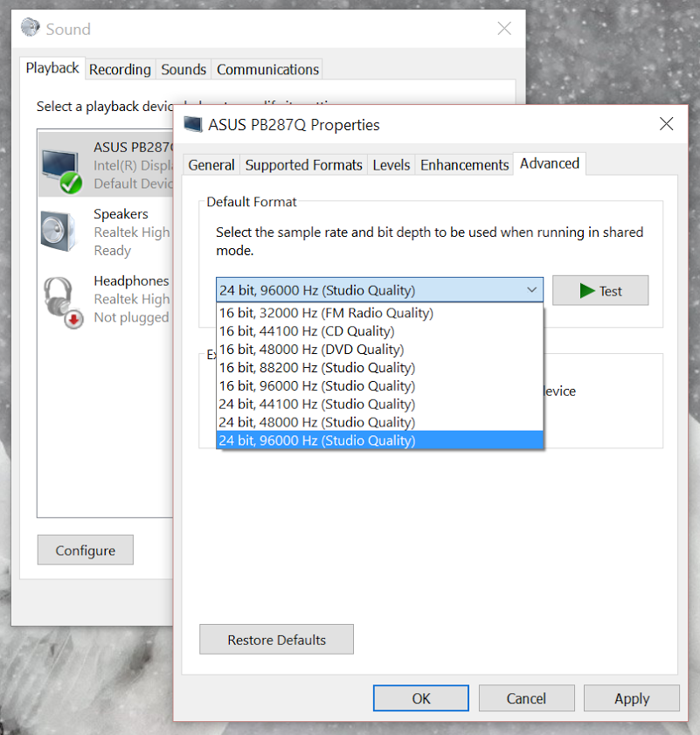The height and width of the screenshot is (735, 700).
Task: Close the ASUS PB287Q Properties dialog
Action: (666, 124)
